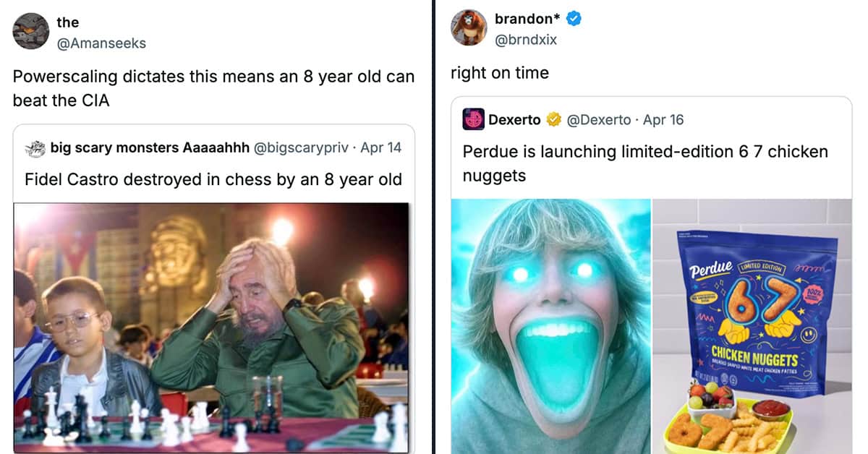Click brandon's profile avatar
868x454 pixels.
coord(469,28)
